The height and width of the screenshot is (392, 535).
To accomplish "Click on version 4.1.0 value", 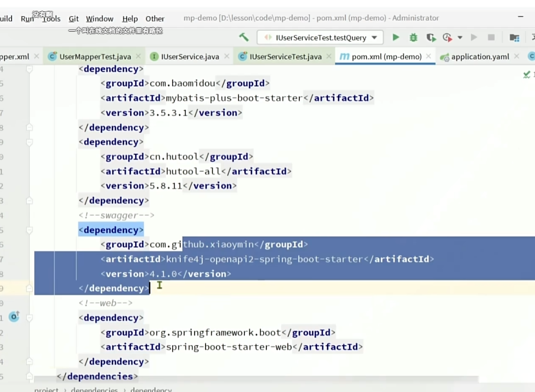I will (x=163, y=274).
